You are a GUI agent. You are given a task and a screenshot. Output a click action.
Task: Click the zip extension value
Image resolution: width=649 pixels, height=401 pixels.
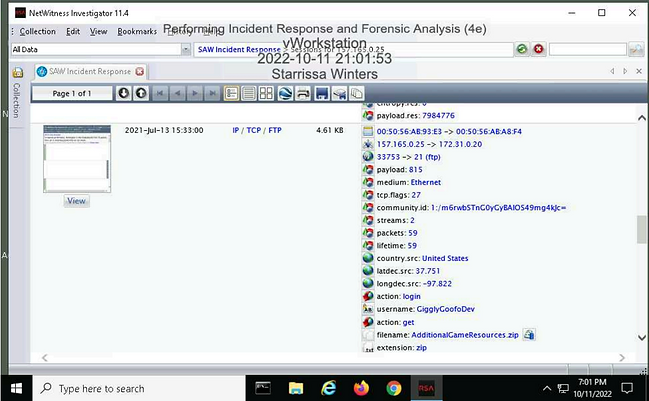pos(421,348)
